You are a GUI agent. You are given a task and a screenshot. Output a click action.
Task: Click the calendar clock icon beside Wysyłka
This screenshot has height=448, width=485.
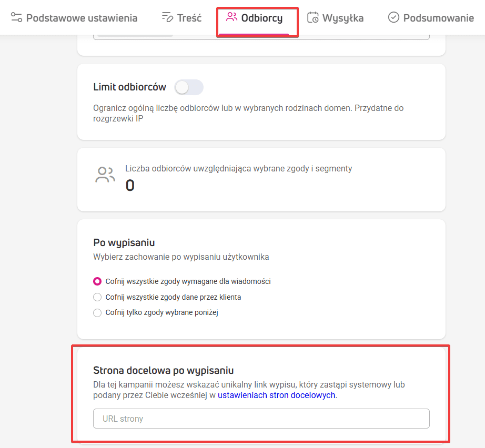312,17
